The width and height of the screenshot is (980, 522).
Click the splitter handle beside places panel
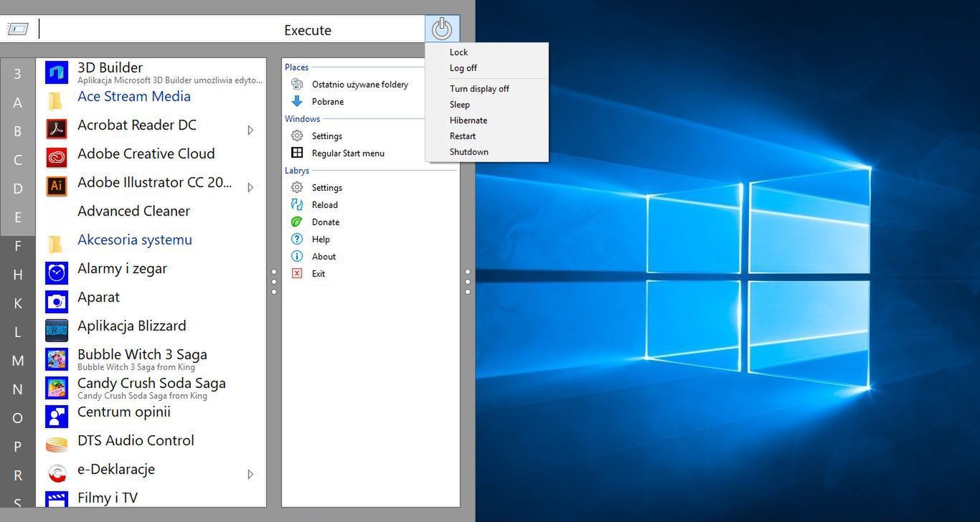(x=468, y=282)
